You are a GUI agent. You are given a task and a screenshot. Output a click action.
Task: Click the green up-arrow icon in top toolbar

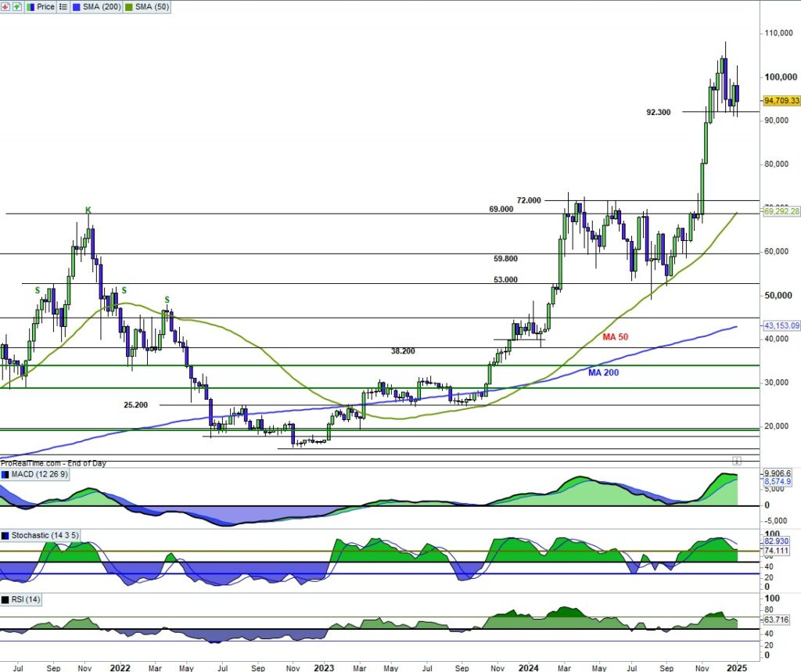click(x=17, y=6)
